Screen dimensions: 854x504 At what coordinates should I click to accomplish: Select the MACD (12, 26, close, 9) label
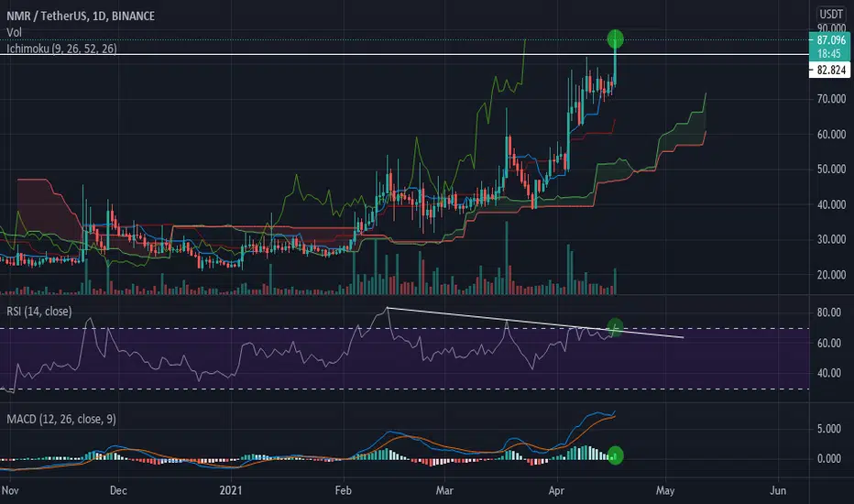click(61, 419)
